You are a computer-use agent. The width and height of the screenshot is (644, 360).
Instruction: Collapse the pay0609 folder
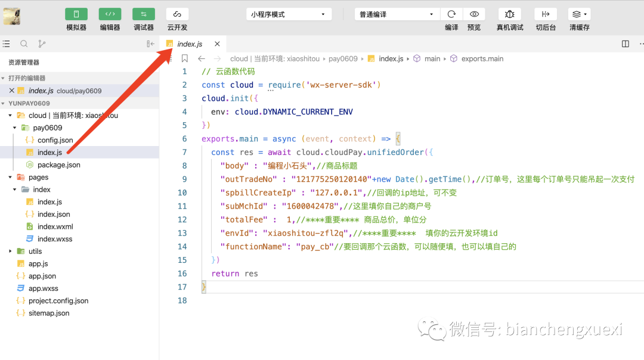point(15,128)
